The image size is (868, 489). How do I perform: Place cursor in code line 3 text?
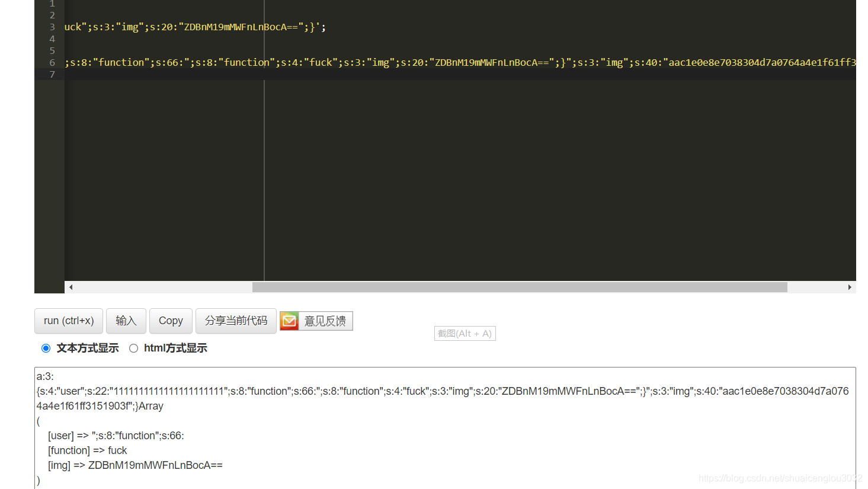click(195, 27)
